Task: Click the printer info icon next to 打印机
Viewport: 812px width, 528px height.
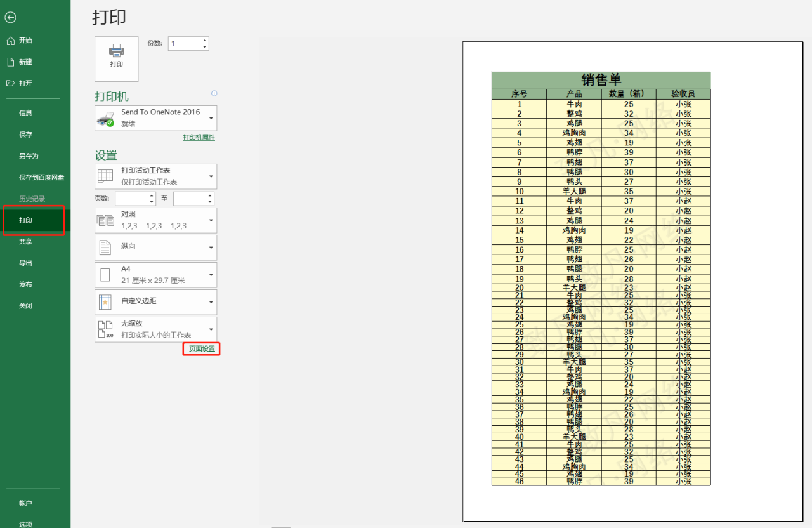Action: tap(214, 93)
